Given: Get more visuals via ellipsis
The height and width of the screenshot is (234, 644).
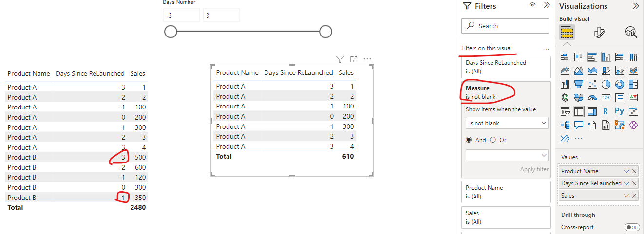Looking at the screenshot, I should [579, 139].
